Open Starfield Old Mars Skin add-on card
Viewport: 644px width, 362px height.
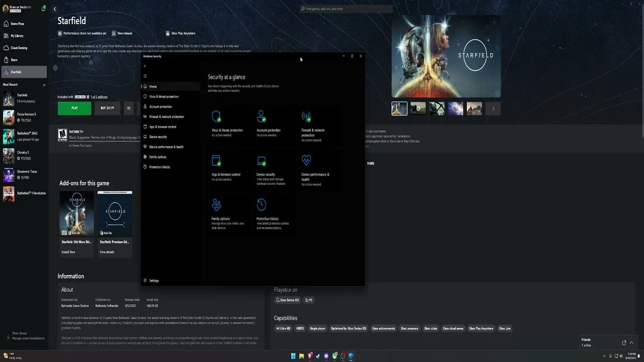coord(76,224)
